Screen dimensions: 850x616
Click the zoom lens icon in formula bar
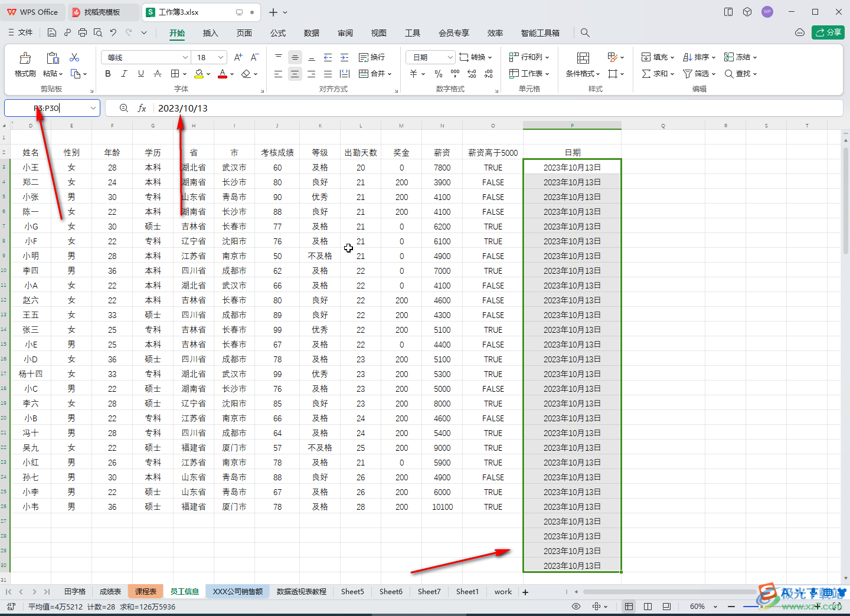(124, 108)
